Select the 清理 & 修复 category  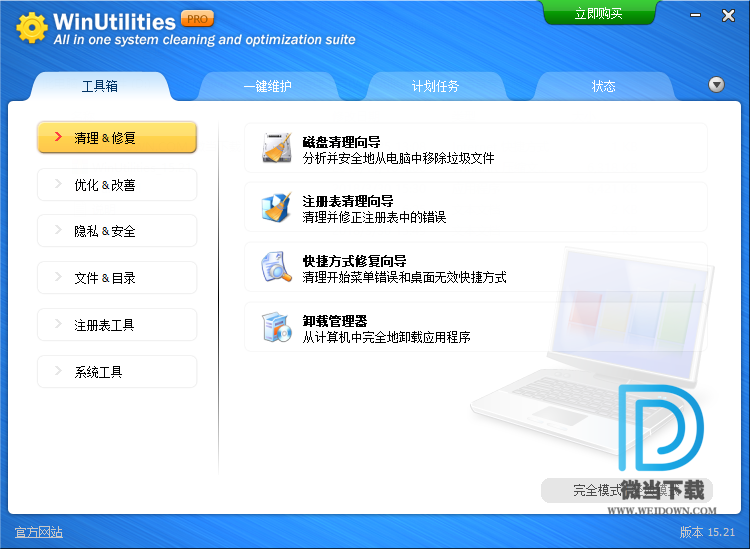(x=117, y=138)
